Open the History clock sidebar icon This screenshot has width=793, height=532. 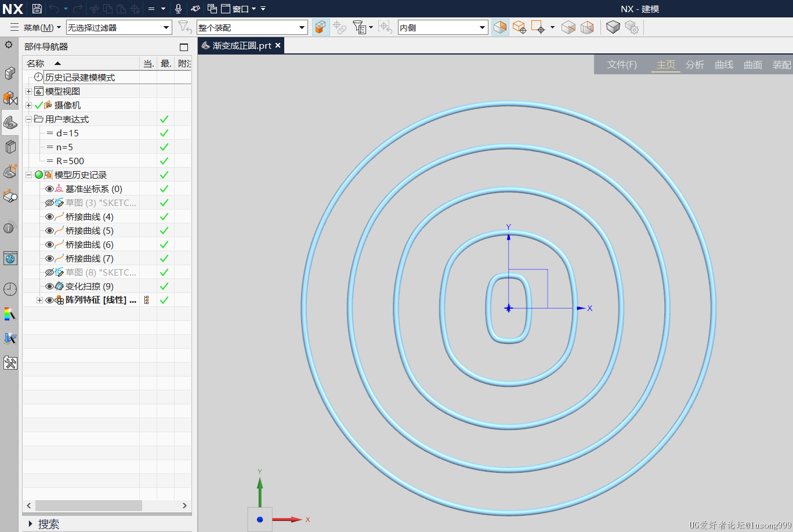pyautogui.click(x=10, y=289)
